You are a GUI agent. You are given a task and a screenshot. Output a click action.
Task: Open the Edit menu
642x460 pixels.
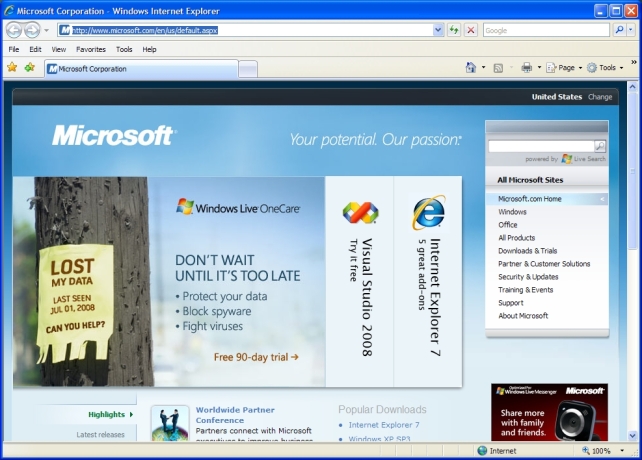tap(35, 49)
